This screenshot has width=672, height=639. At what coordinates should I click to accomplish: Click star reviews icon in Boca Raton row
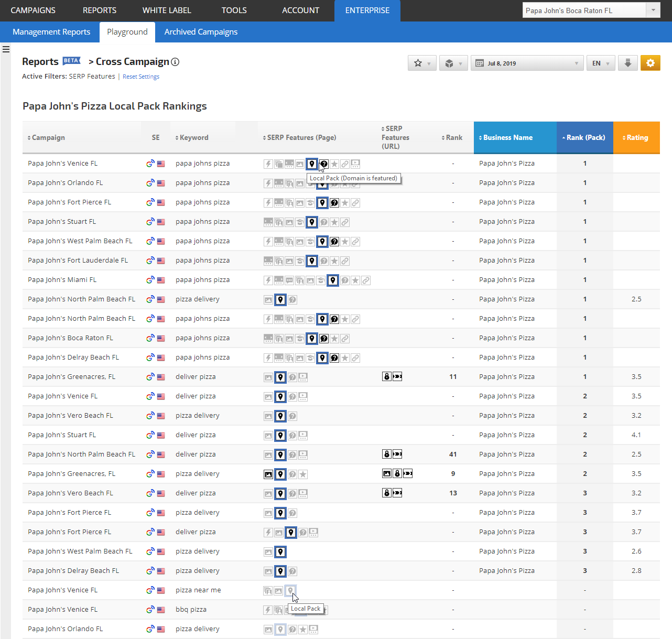334,339
